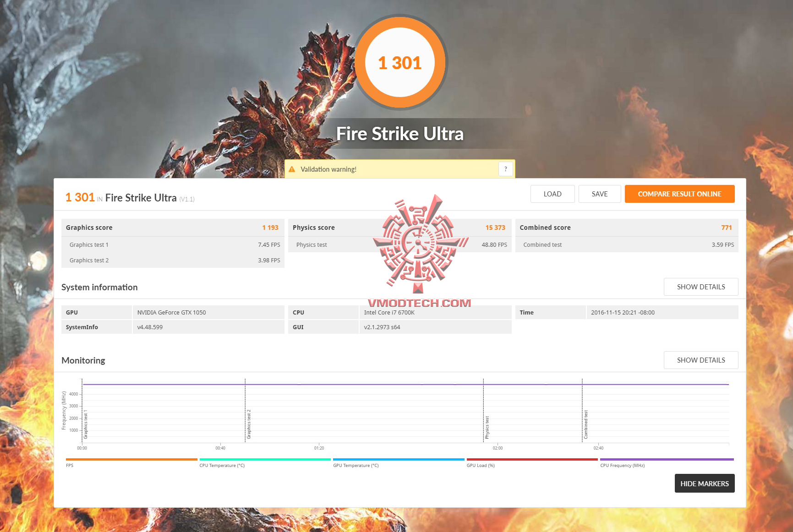Click the Intel Core i7 6700K value
The image size is (793, 532).
point(389,313)
